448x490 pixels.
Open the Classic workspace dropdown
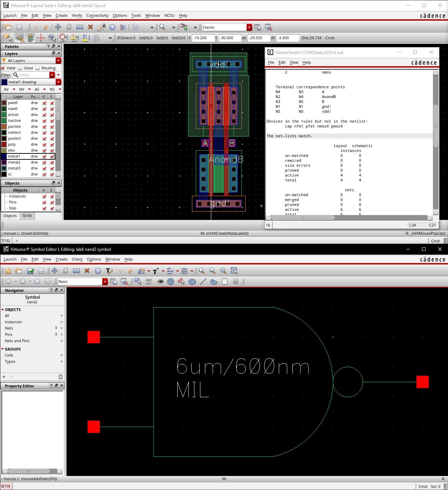pyautogui.click(x=249, y=27)
